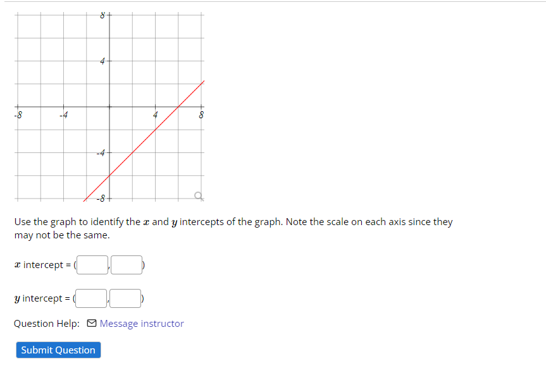Click the '-4' label on the y axis
This screenshot has height=392, width=546.
[x=100, y=152]
